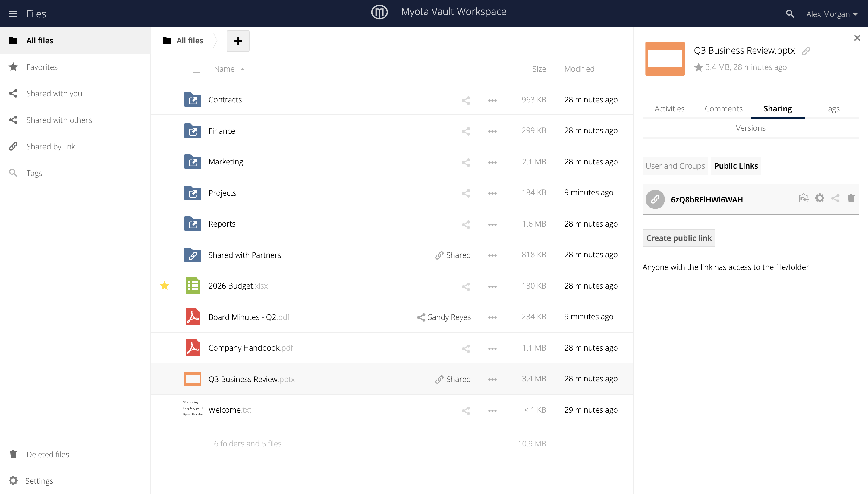Open the Finance folder
The width and height of the screenshot is (868, 494).
pos(222,131)
